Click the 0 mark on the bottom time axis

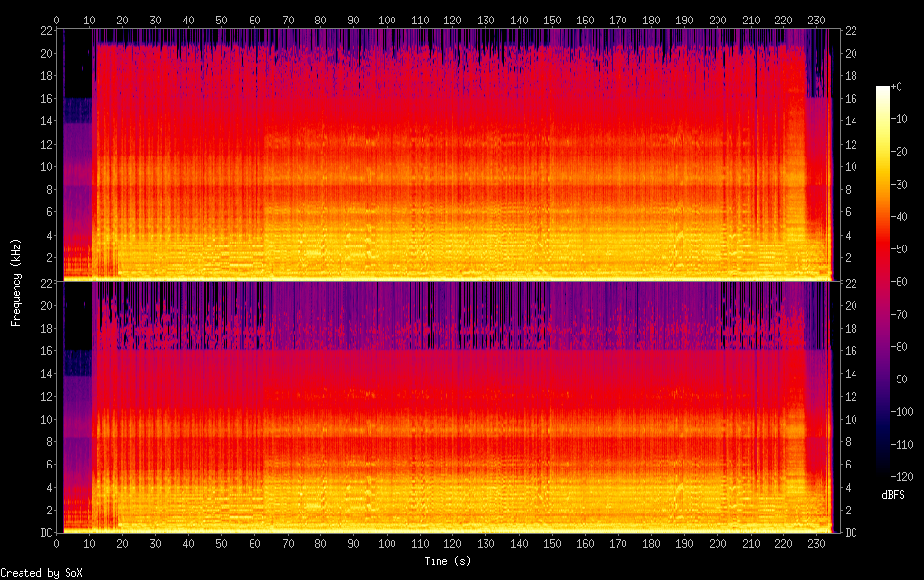(x=57, y=543)
